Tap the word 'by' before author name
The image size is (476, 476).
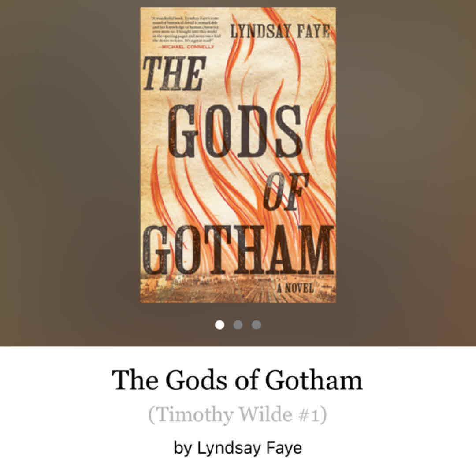tap(183, 448)
